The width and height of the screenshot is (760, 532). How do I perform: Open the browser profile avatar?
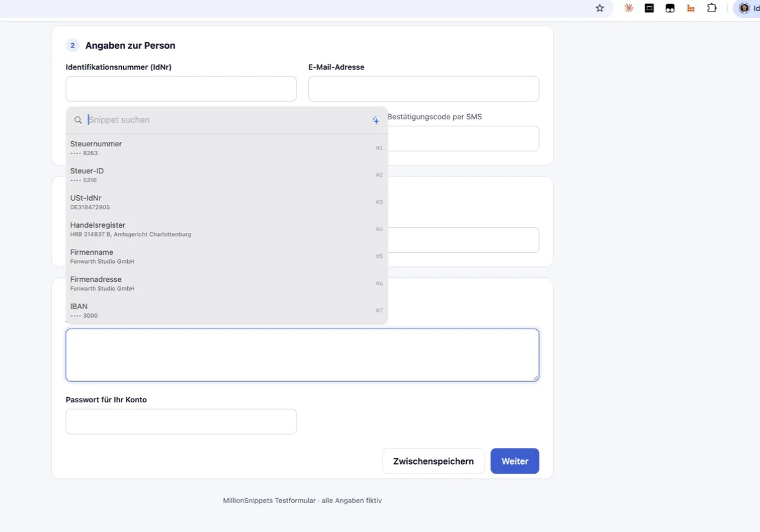click(x=744, y=8)
